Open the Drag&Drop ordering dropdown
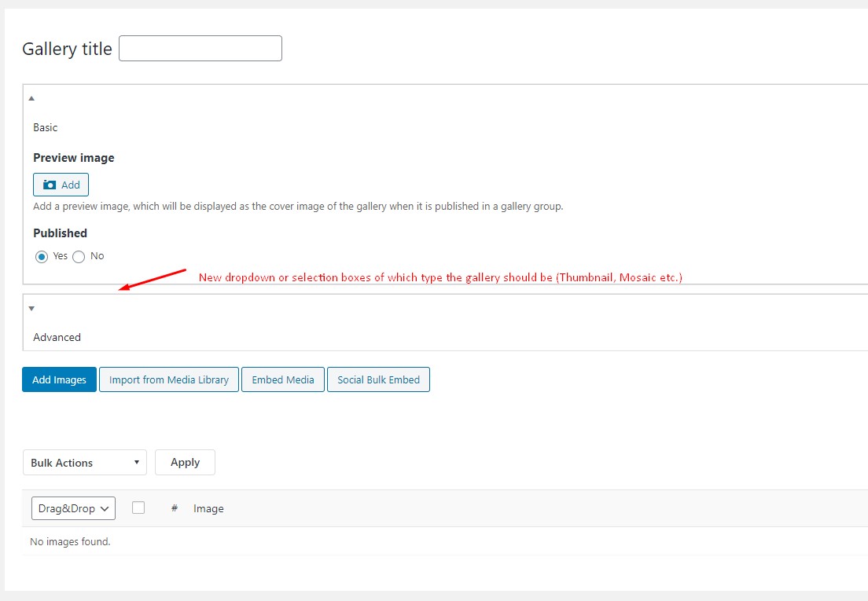The image size is (868, 601). click(73, 508)
